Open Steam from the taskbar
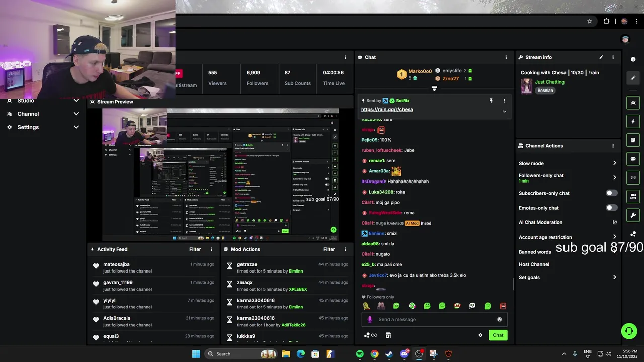 pyautogui.click(x=389, y=354)
